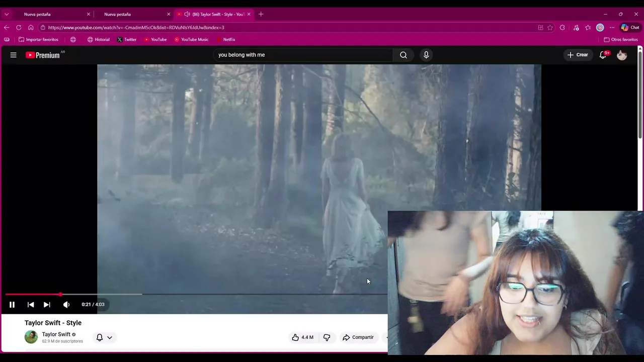644x362 pixels.
Task: Click the Taylor Swift - Style video title
Action: click(x=53, y=323)
